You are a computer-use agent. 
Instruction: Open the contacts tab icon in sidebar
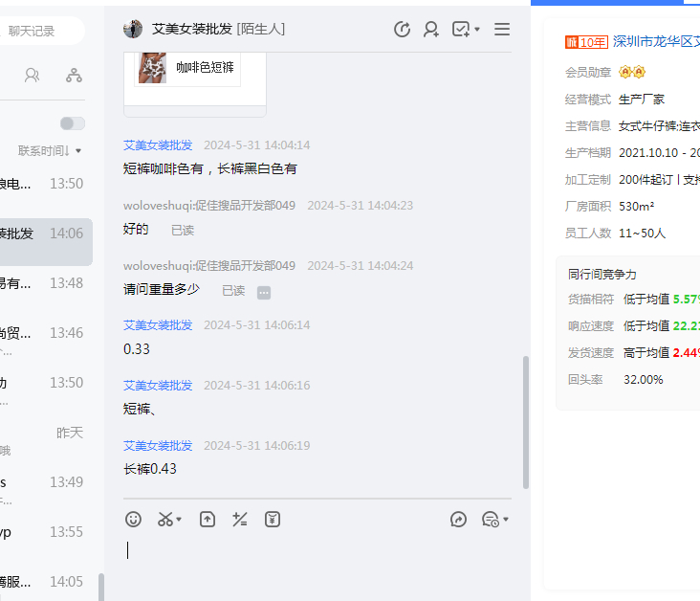(33, 75)
